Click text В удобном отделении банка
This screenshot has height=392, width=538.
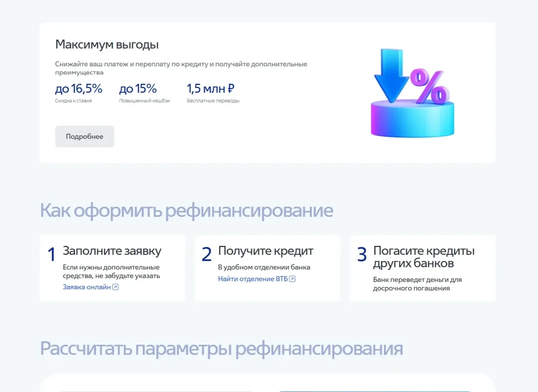264,267
